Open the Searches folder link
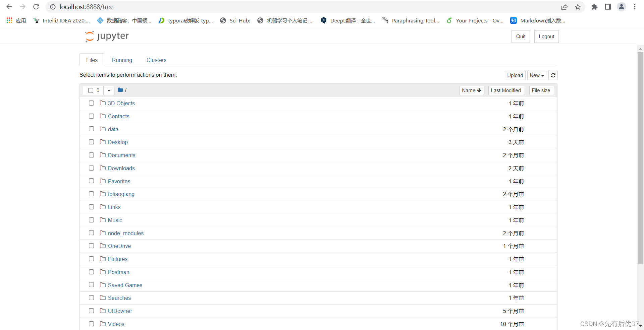 119,298
